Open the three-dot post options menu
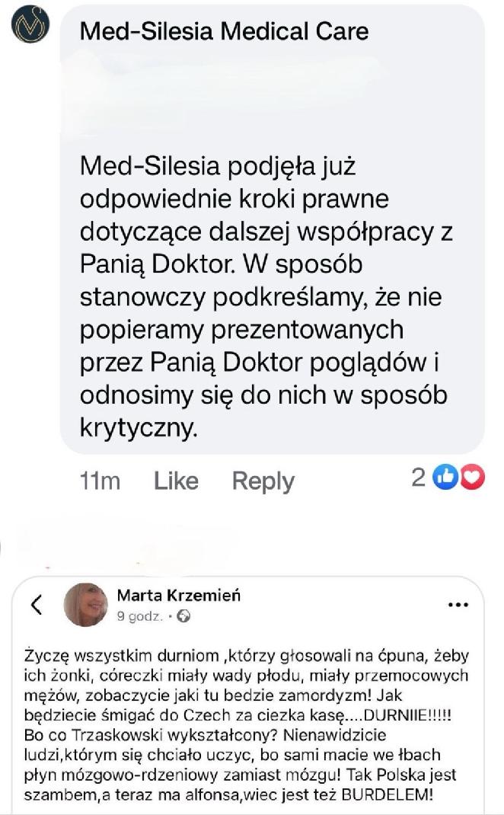The width and height of the screenshot is (504, 815). [458, 605]
